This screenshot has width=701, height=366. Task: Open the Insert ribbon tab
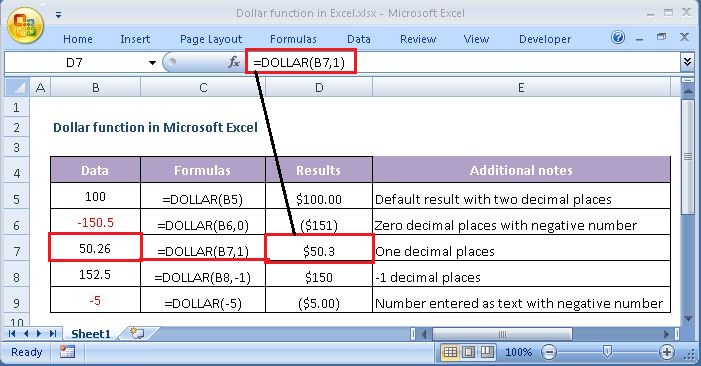[135, 39]
